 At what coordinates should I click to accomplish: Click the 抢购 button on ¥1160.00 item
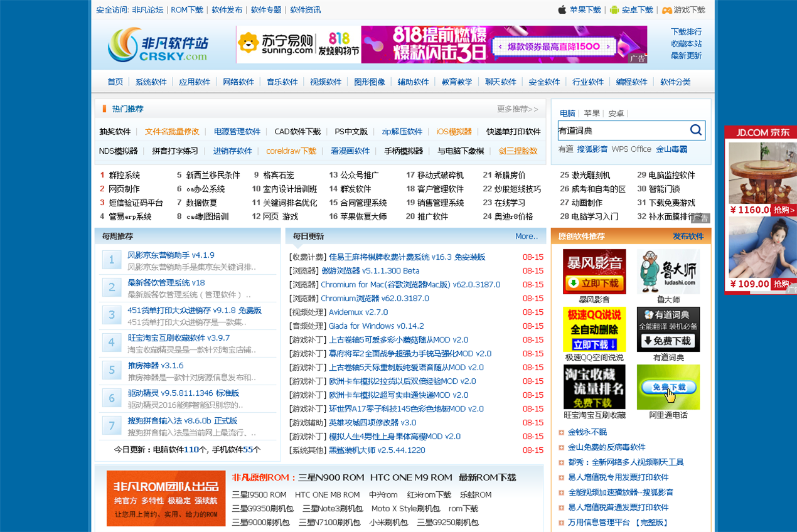point(783,210)
